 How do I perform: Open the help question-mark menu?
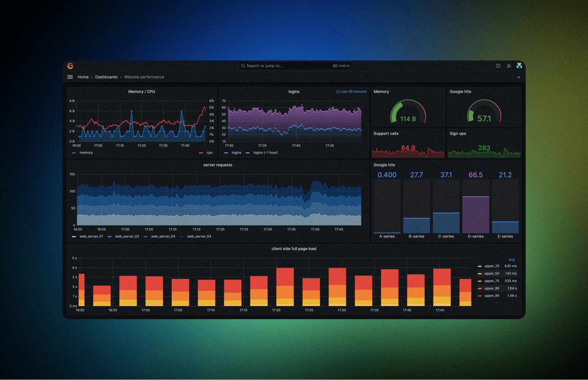point(498,66)
